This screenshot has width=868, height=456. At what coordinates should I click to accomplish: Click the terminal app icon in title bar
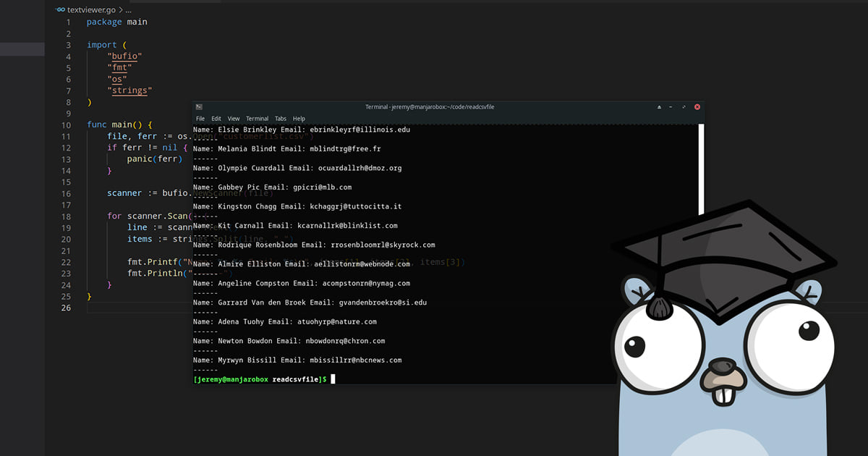pyautogui.click(x=199, y=106)
